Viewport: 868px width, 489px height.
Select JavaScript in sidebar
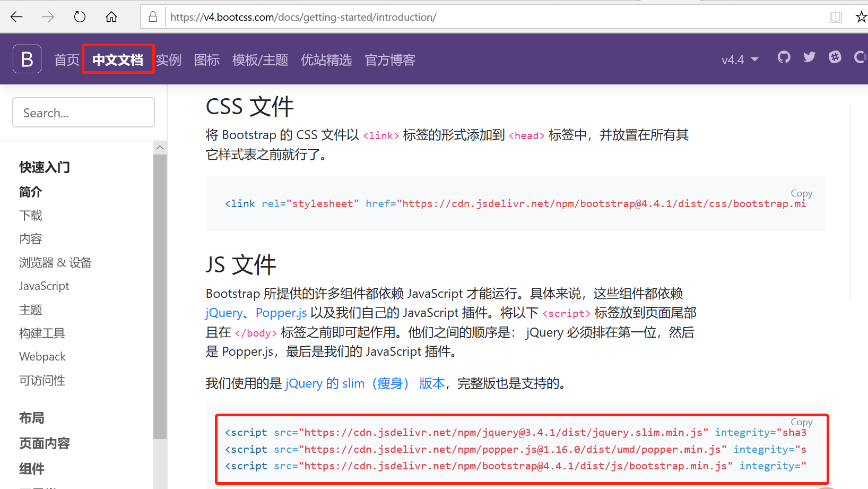point(44,286)
